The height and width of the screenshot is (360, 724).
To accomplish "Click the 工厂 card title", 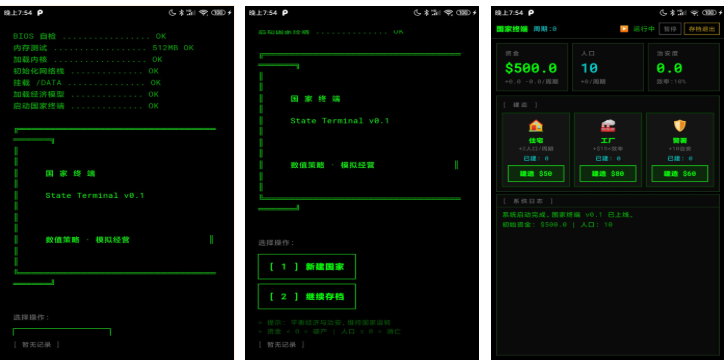I will [608, 140].
